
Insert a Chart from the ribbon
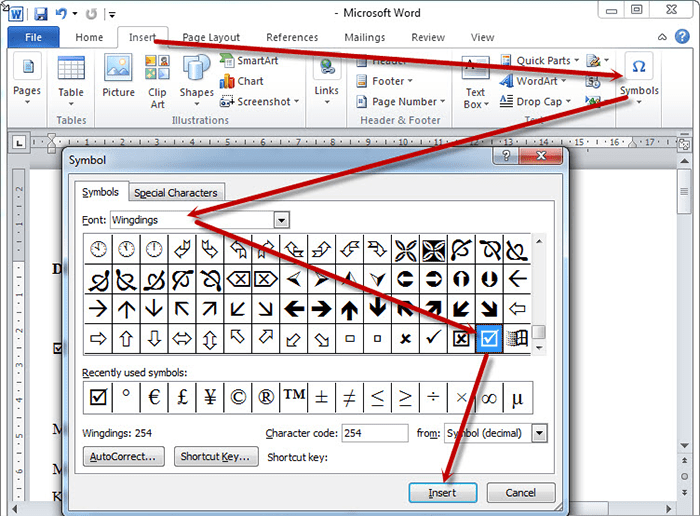(x=242, y=81)
